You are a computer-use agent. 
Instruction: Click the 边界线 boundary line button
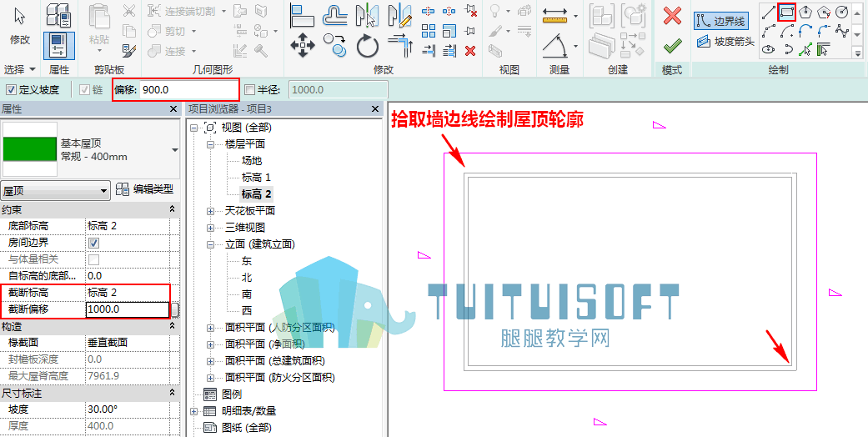(721, 21)
